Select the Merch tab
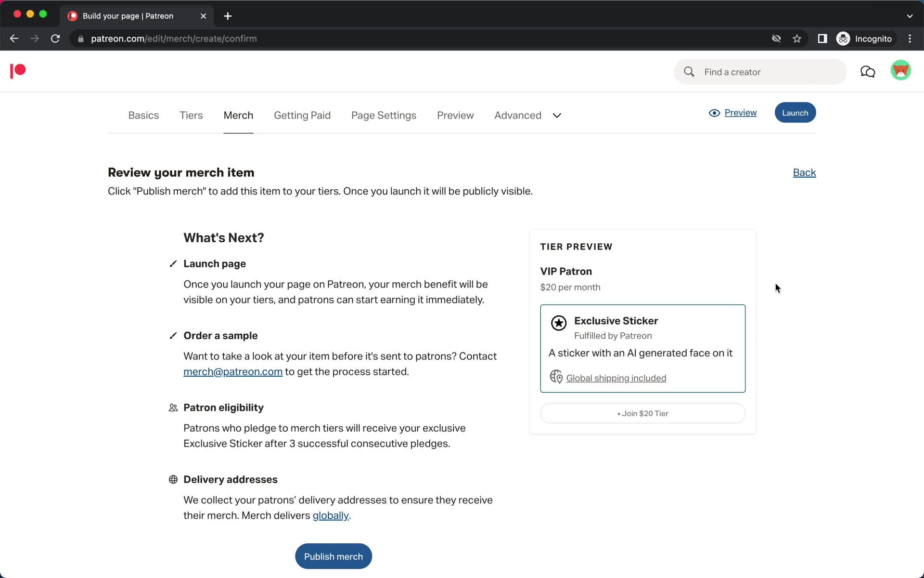The width and height of the screenshot is (924, 578). coord(238,115)
